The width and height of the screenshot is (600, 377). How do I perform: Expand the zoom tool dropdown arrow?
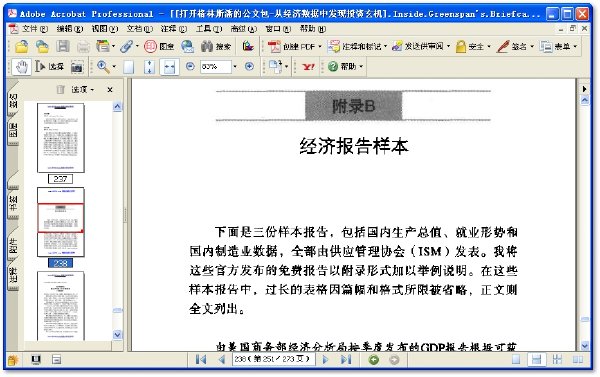pyautogui.click(x=114, y=67)
